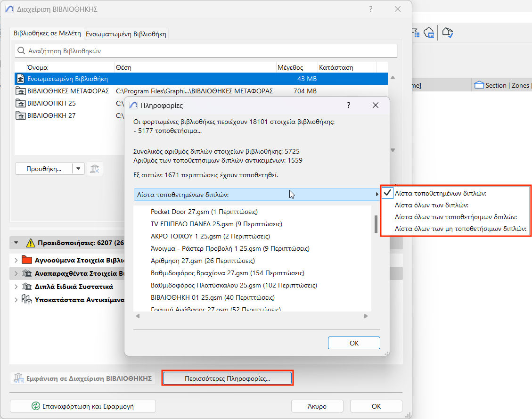Click Περισσότερες Πληροφορίες... button
532x419 pixels.
(227, 378)
